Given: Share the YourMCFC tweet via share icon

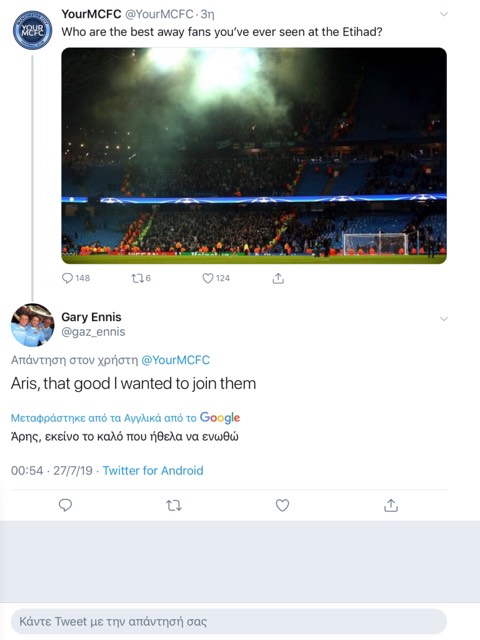Looking at the screenshot, I should pos(278,278).
